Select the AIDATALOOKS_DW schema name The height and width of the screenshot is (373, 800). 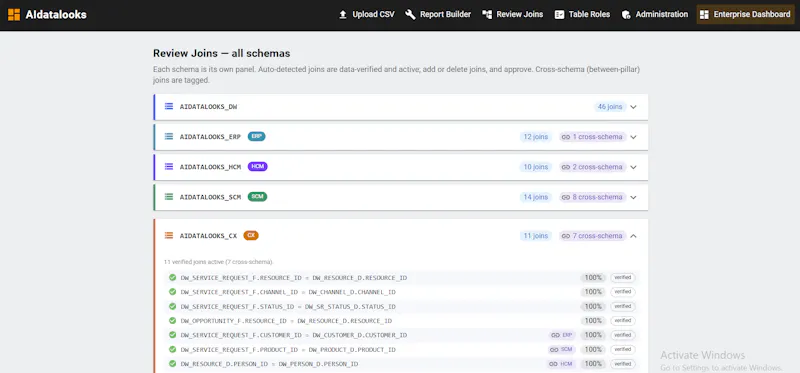[x=208, y=107]
